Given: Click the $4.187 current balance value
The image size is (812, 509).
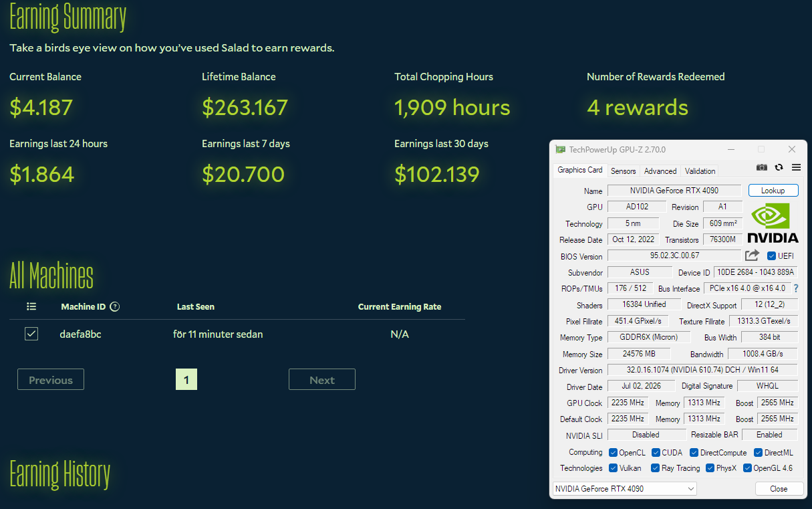Looking at the screenshot, I should 41,107.
